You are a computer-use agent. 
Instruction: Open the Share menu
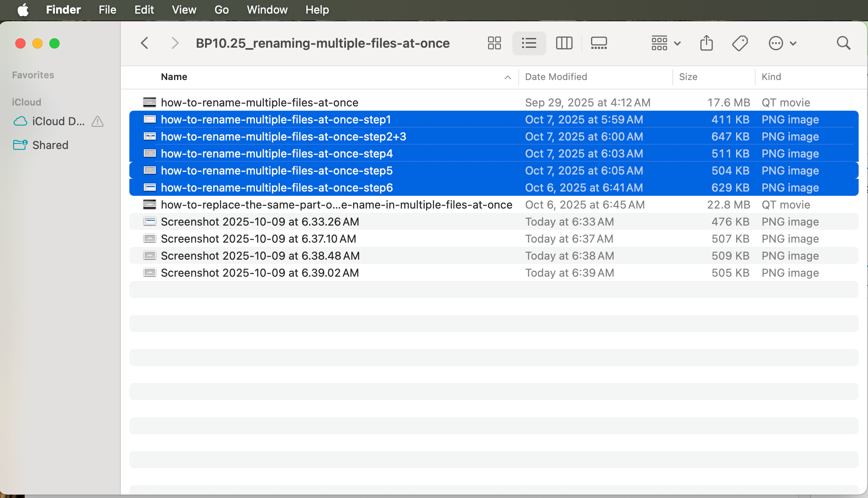(706, 43)
